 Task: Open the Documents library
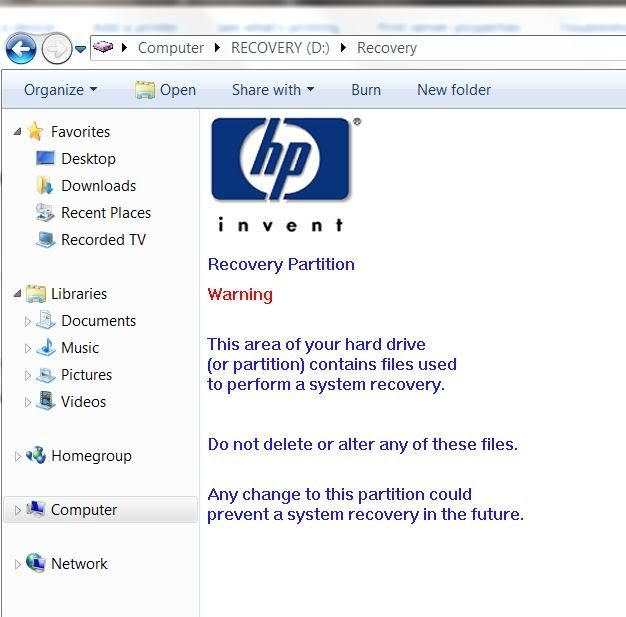(x=99, y=321)
